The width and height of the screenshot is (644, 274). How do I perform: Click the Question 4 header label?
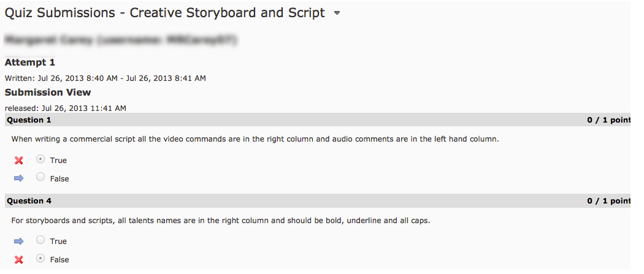coord(29,201)
